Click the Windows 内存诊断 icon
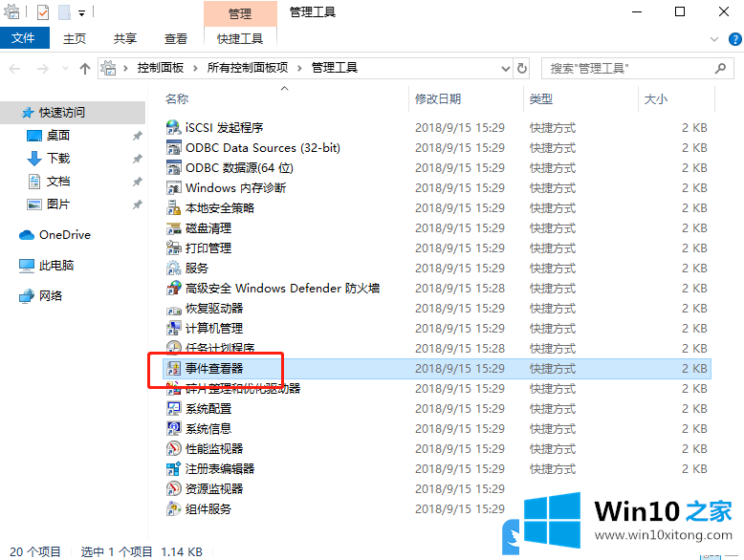 coord(174,187)
